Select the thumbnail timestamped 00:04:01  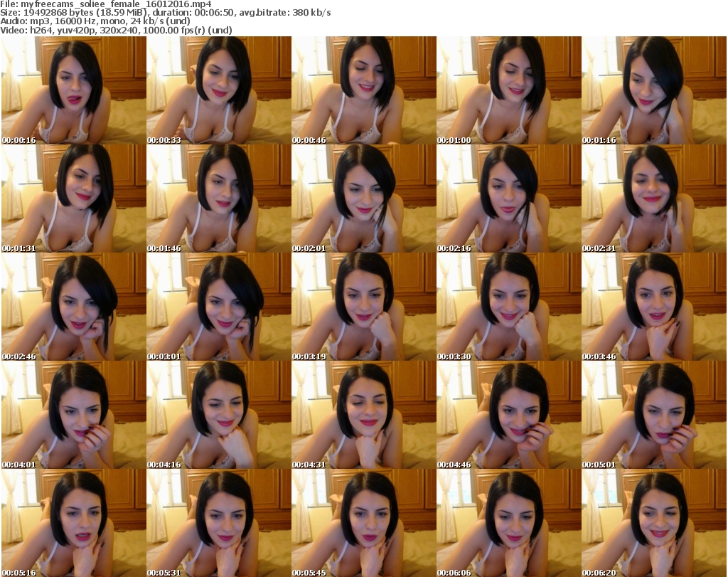coord(74,415)
